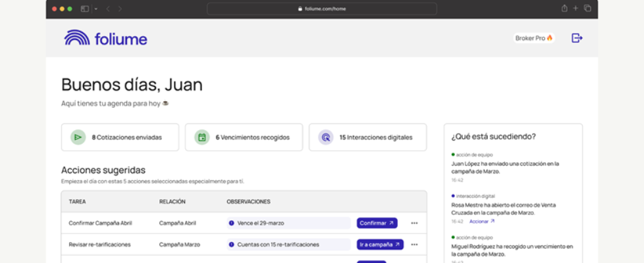Click the Broker Pro badge
This screenshot has width=644, height=263.
pos(533,38)
